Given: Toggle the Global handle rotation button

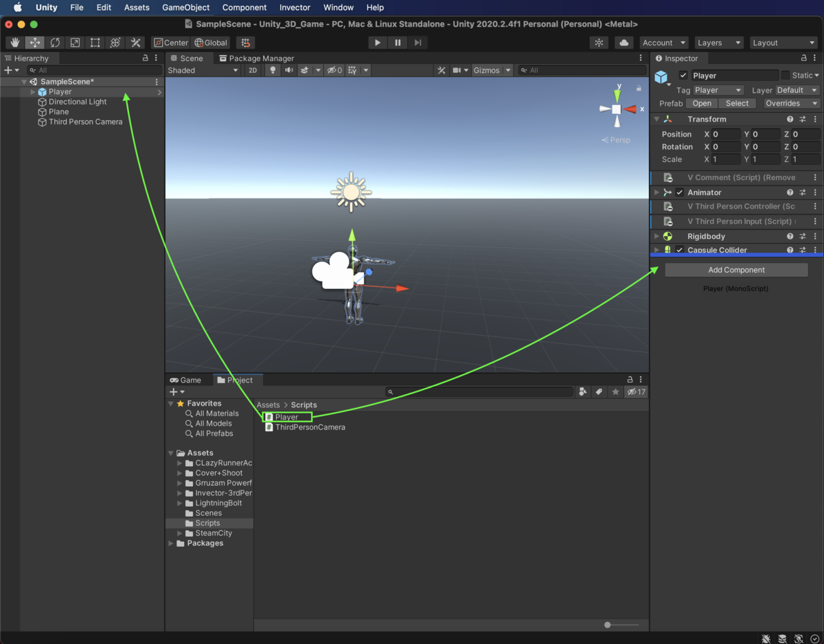Looking at the screenshot, I should [x=211, y=43].
